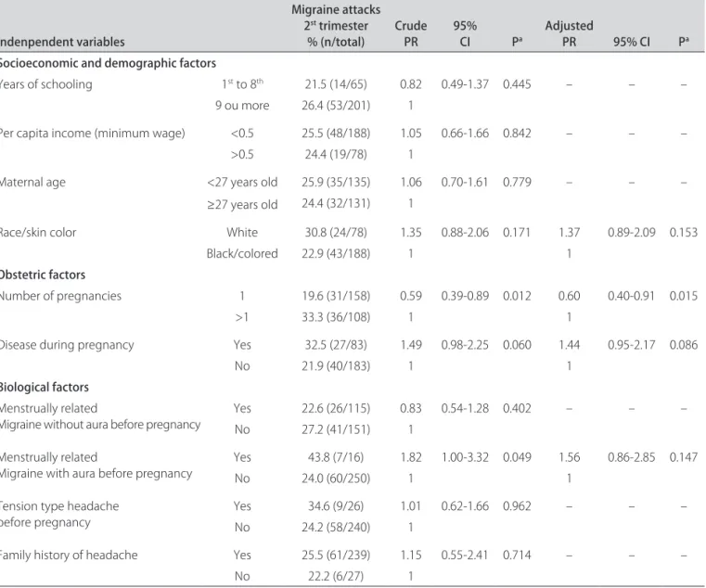This screenshot has height=588, width=706.
Task: Click the 'Obstetric factors' section heading
Action: [43, 275]
